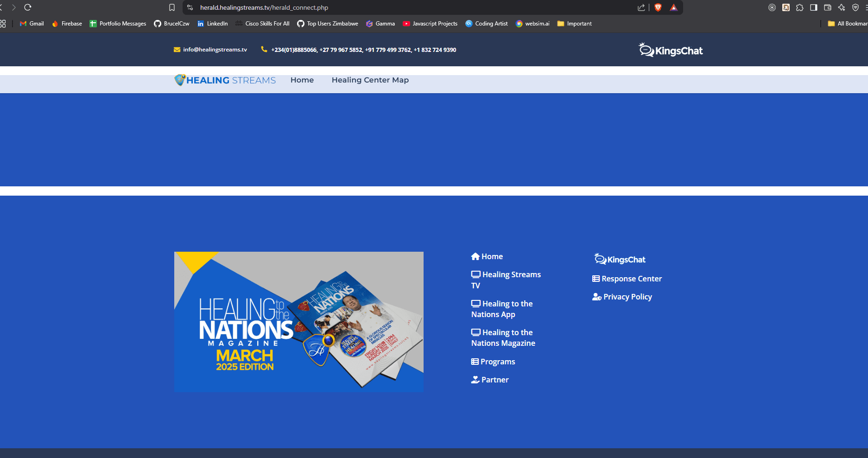Open Healing to the Nations Magazine link

tap(503, 338)
